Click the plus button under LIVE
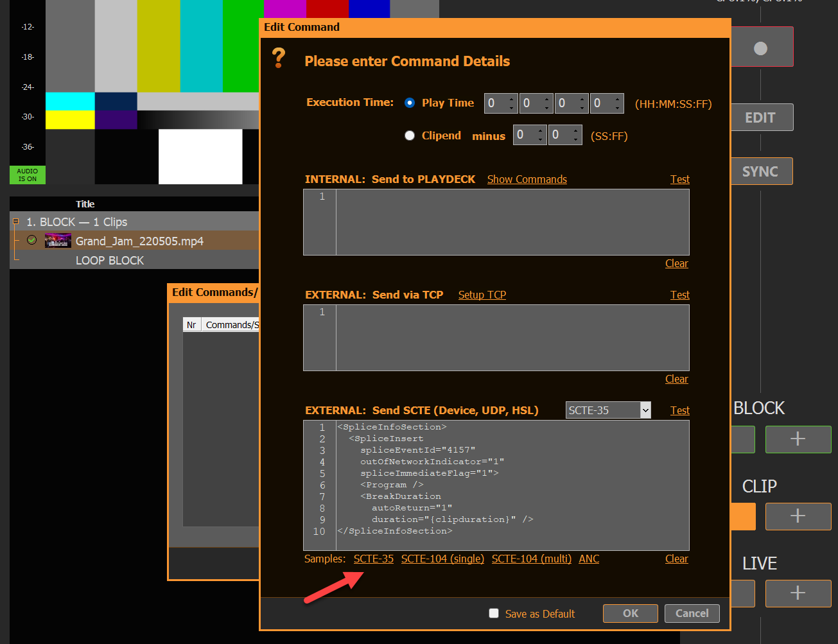Viewport: 838px width, 644px height. [x=798, y=593]
